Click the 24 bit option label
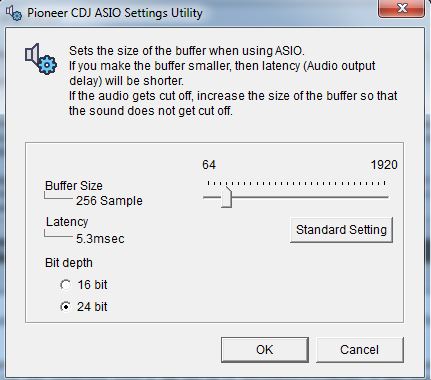Image resolution: width=431 pixels, height=380 pixels. click(x=92, y=307)
